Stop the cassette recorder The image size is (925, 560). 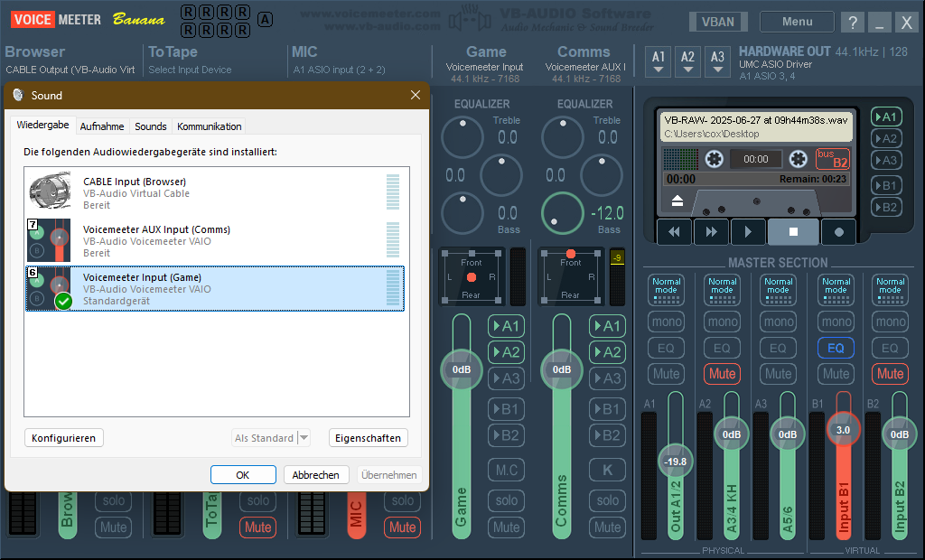tap(793, 232)
